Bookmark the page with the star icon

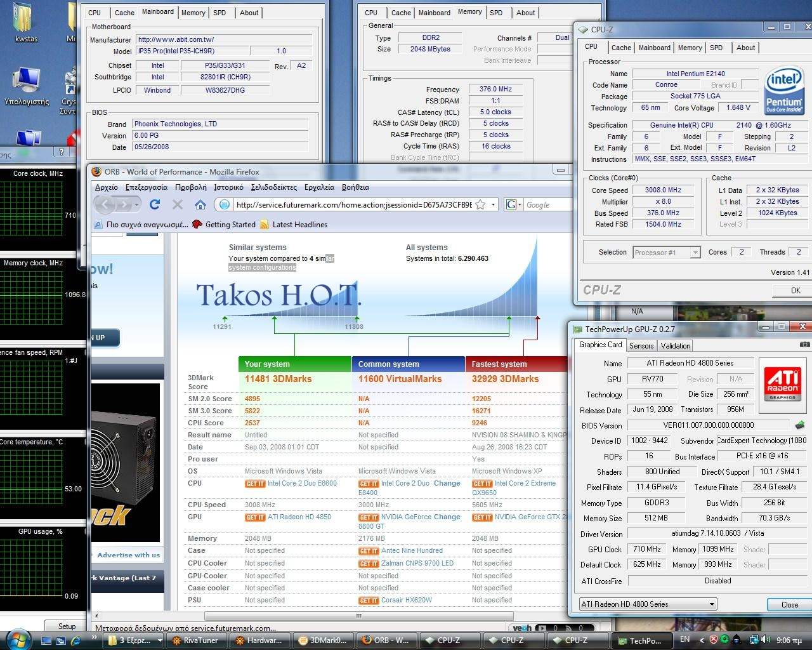coord(480,204)
